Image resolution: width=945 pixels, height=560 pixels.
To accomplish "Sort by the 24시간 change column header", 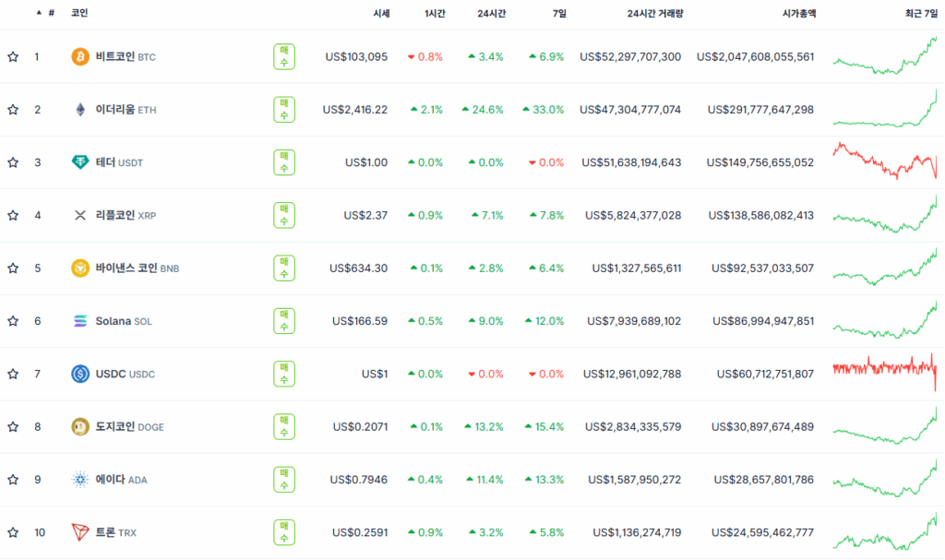I will 491,13.
